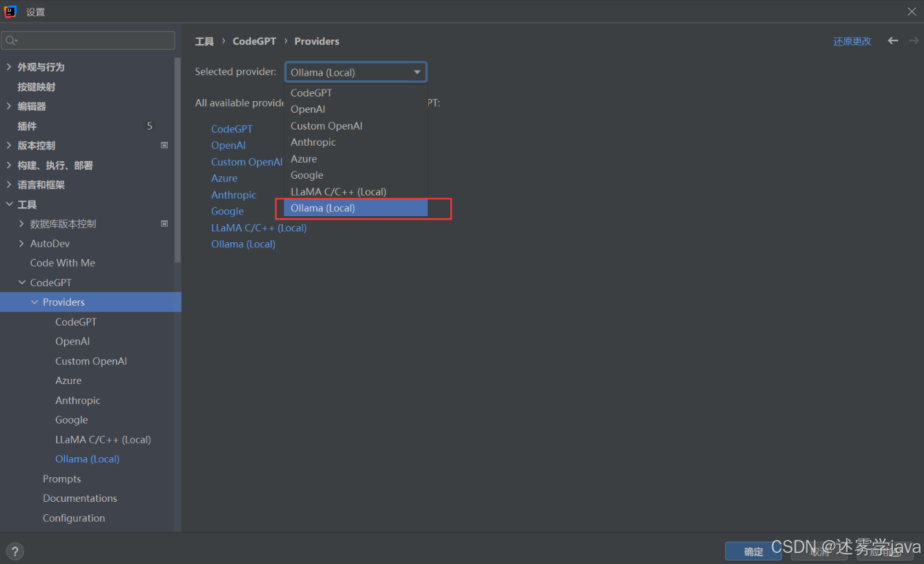Collapse the CodeGPT tree node
924x564 pixels.
[x=21, y=283]
